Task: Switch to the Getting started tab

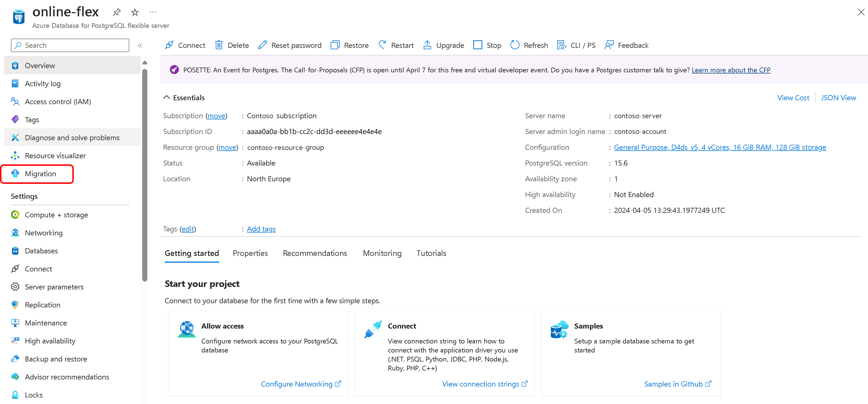Action: pyautogui.click(x=192, y=254)
